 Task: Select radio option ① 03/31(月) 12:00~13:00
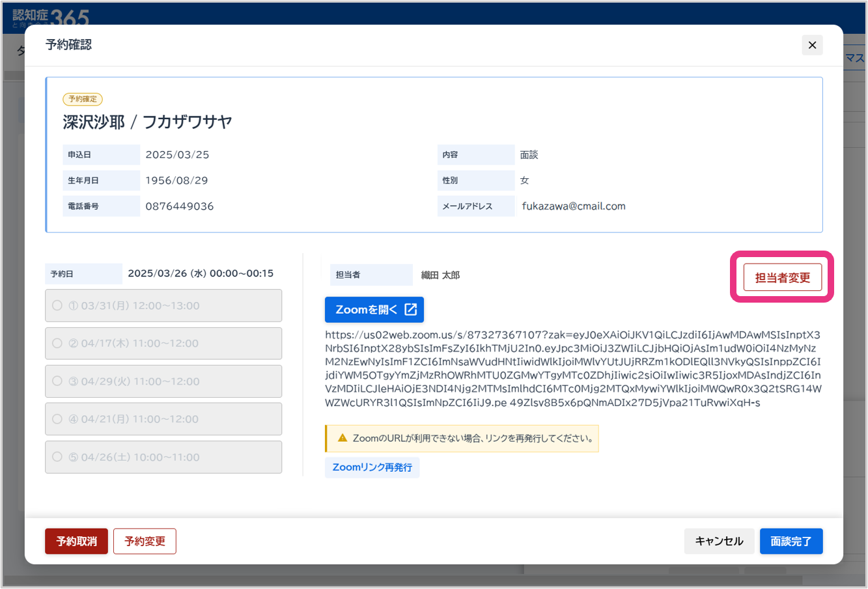coord(57,305)
